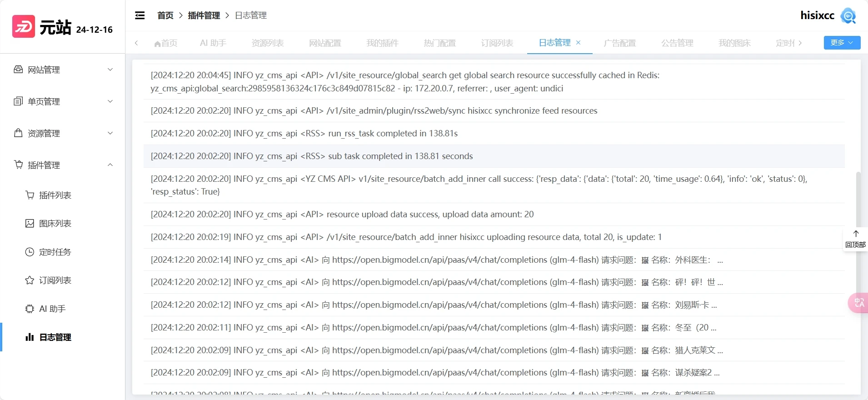Click the 首页 breadcrumb link
Image resolution: width=868 pixels, height=400 pixels.
[x=165, y=15]
